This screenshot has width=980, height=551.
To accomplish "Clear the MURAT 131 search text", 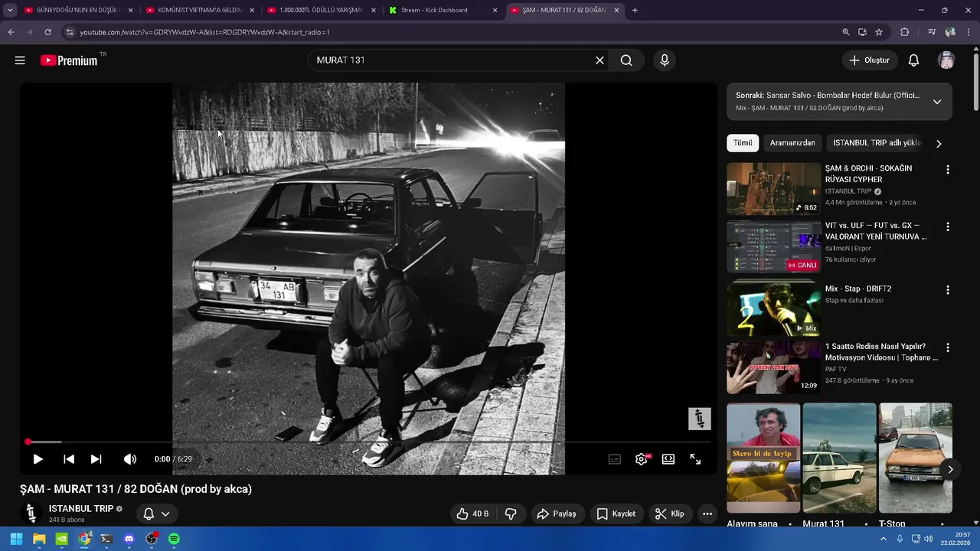I will (599, 60).
